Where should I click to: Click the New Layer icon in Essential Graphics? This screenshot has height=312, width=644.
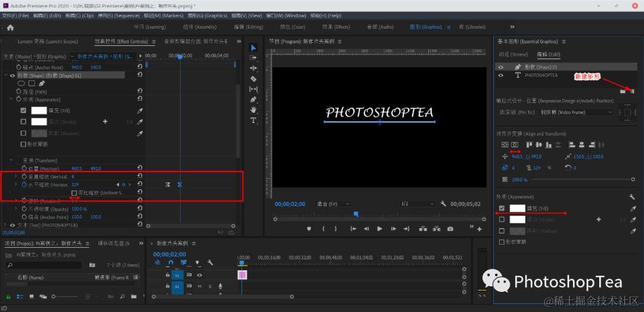[632, 91]
